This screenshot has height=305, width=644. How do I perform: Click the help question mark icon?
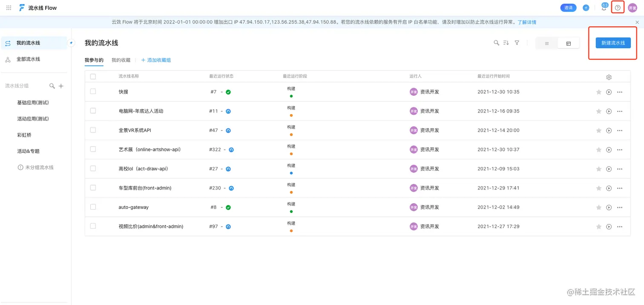[618, 8]
